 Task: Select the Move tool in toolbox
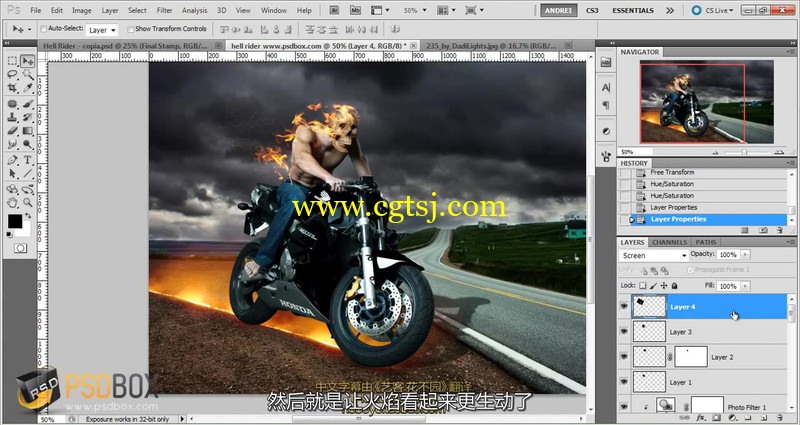[x=28, y=61]
